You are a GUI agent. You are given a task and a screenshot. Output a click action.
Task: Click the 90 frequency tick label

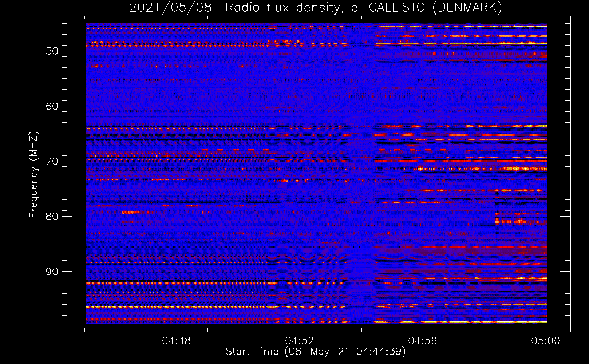pyautogui.click(x=52, y=272)
